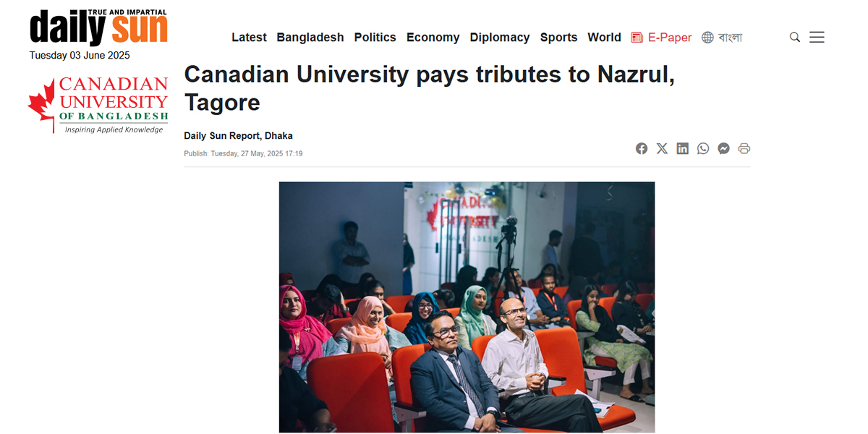The image size is (868, 434).
Task: Visit the Sports section
Action: 558,38
